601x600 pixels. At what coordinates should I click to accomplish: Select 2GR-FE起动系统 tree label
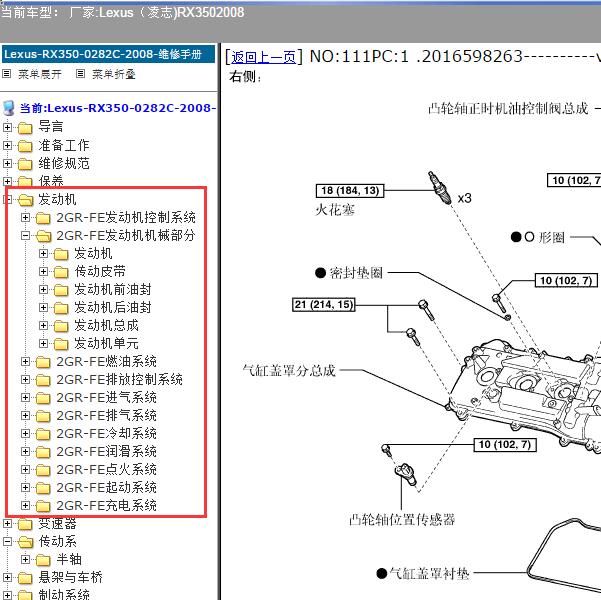[x=106, y=488]
